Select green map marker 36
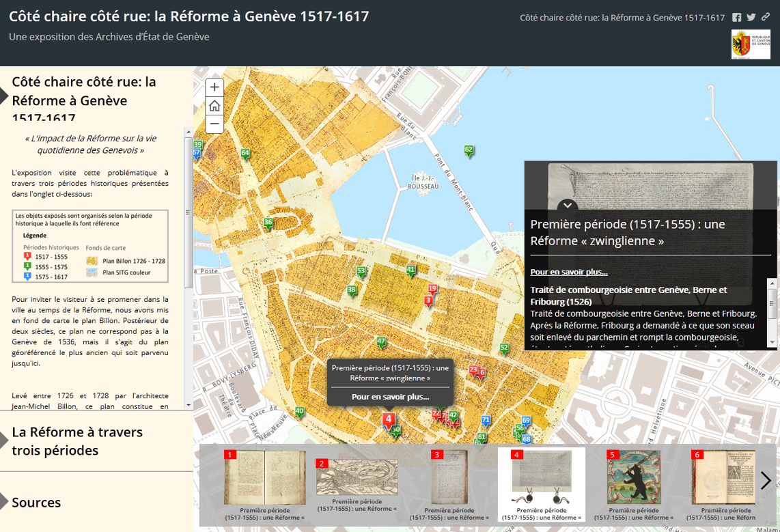Image resolution: width=780 pixels, height=532 pixels. pyautogui.click(x=268, y=223)
